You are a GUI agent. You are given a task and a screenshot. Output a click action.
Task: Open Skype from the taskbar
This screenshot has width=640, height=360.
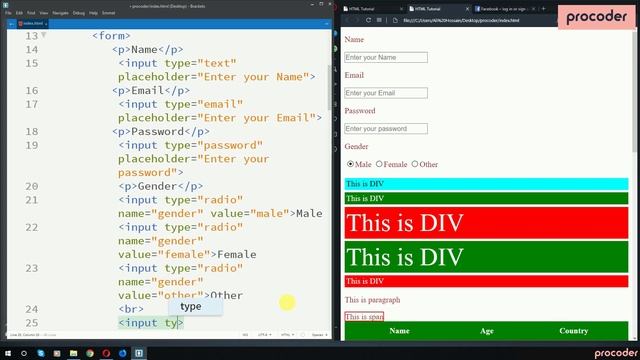(x=41, y=353)
